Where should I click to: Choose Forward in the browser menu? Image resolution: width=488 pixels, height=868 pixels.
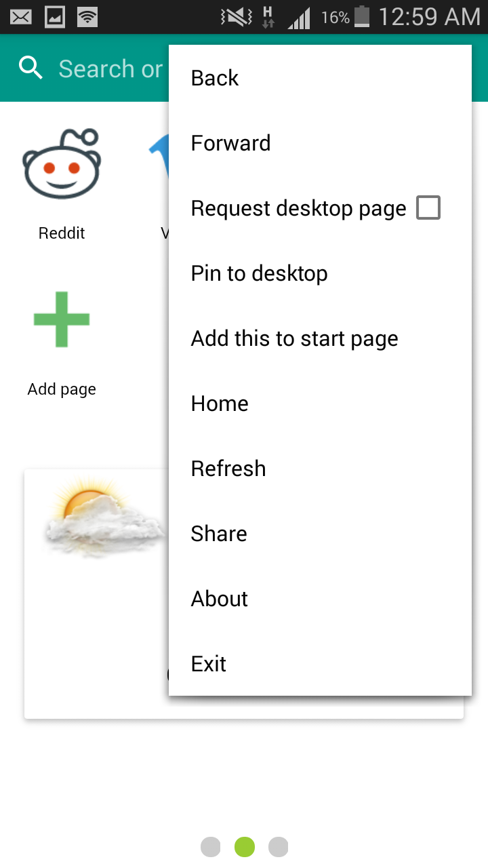pos(230,142)
